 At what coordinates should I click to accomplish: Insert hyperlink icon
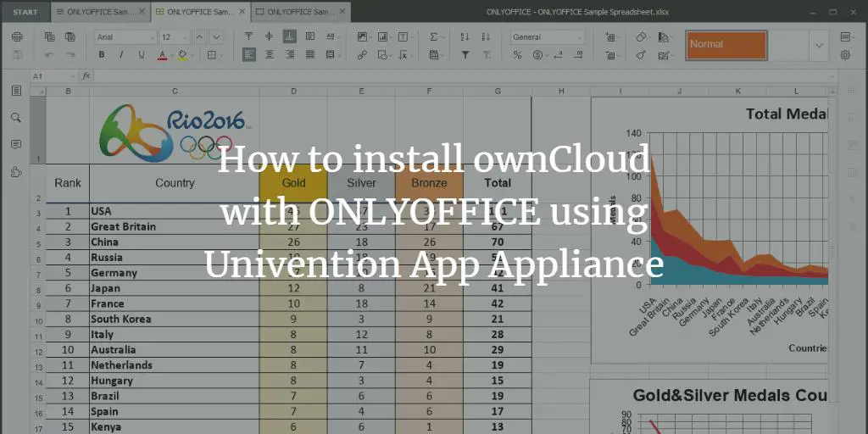[x=363, y=55]
